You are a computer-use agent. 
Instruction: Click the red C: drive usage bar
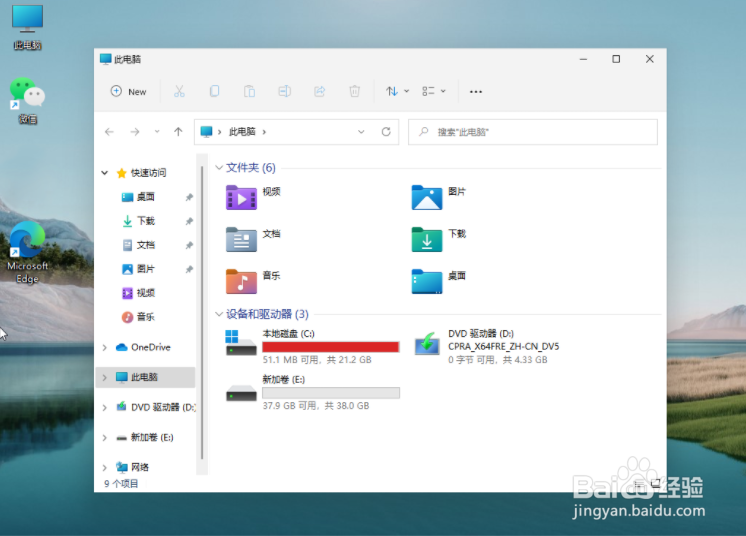tap(331, 347)
